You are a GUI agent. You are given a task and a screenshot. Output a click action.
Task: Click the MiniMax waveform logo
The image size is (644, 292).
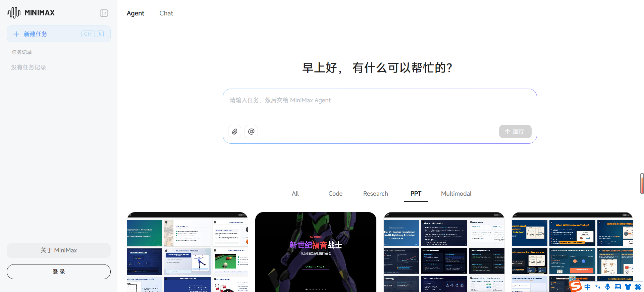point(13,13)
